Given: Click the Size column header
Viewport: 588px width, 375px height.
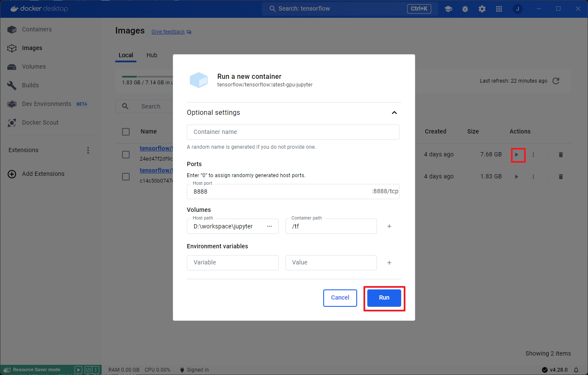Looking at the screenshot, I should [473, 132].
